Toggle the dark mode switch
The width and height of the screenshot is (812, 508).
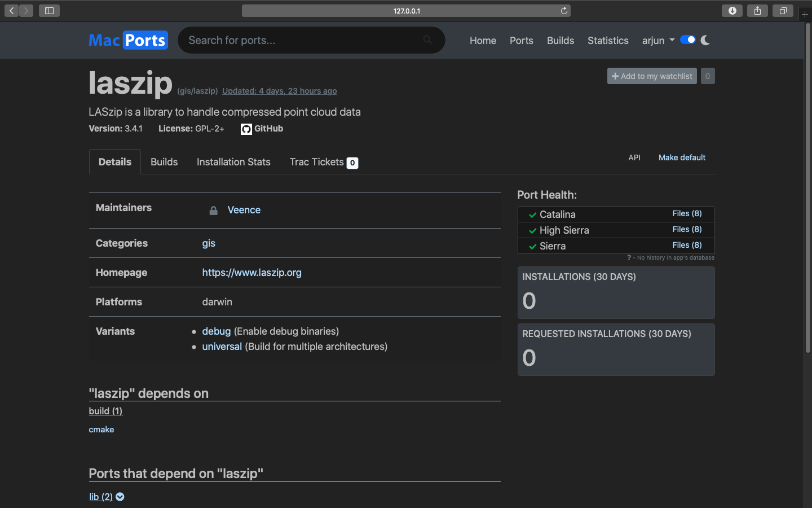[x=687, y=40]
